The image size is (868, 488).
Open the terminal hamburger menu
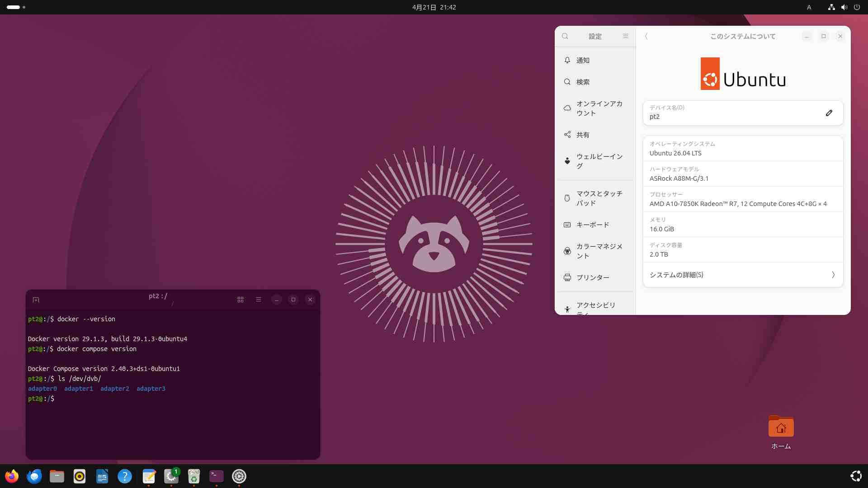(259, 300)
